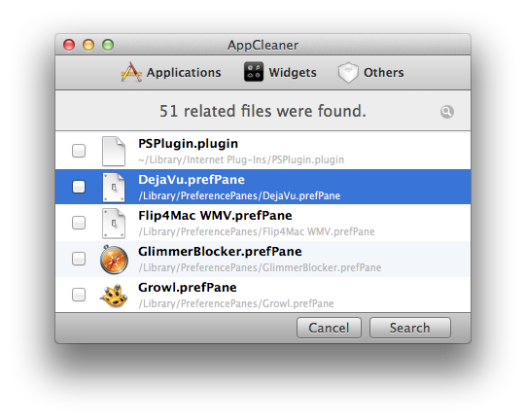Click the magnifying glass search icon
The image size is (526, 420).
tap(447, 112)
